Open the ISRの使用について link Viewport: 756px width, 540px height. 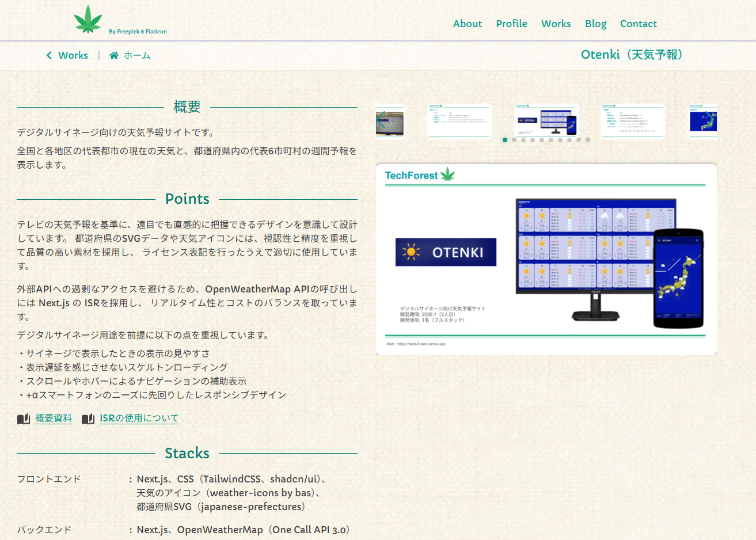[139, 419]
